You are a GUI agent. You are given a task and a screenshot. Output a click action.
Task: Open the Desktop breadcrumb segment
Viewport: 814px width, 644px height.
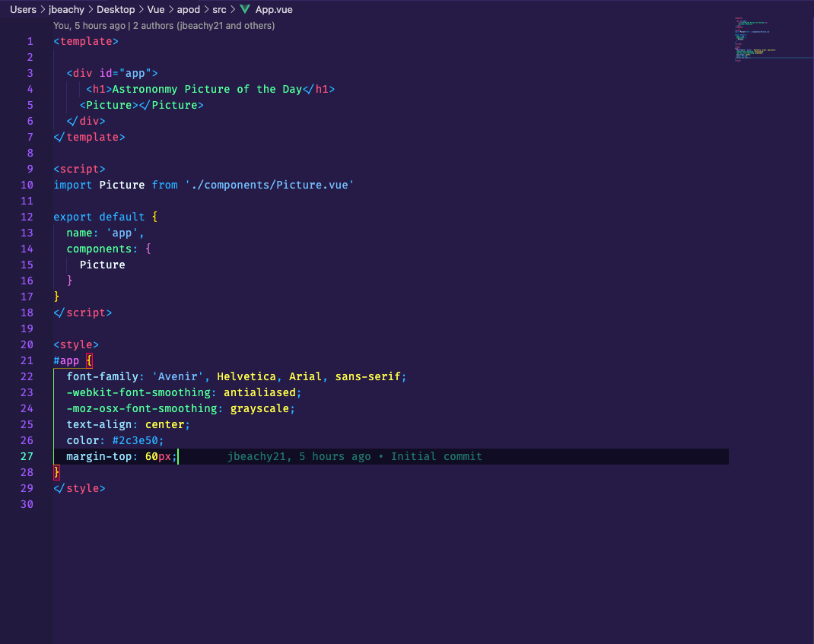click(116, 9)
